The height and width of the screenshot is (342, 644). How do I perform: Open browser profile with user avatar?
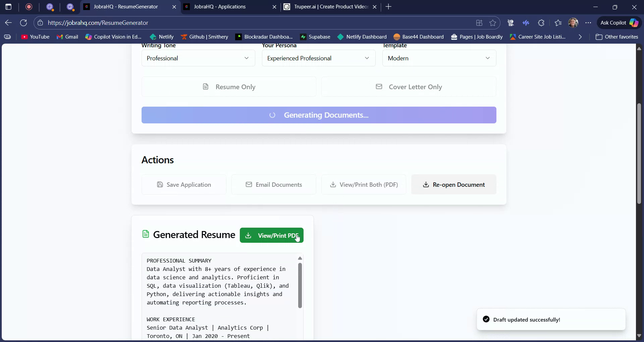point(574,22)
